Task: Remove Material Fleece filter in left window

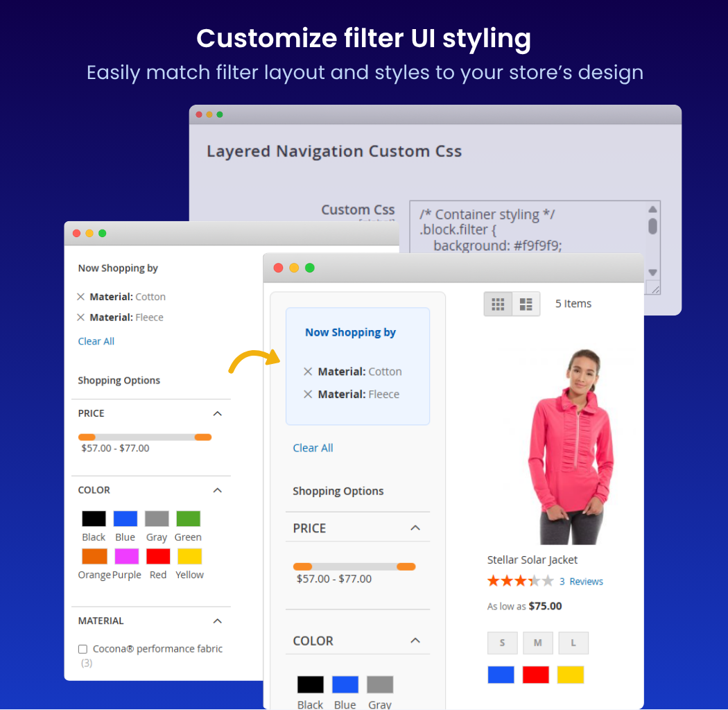Action: [81, 317]
